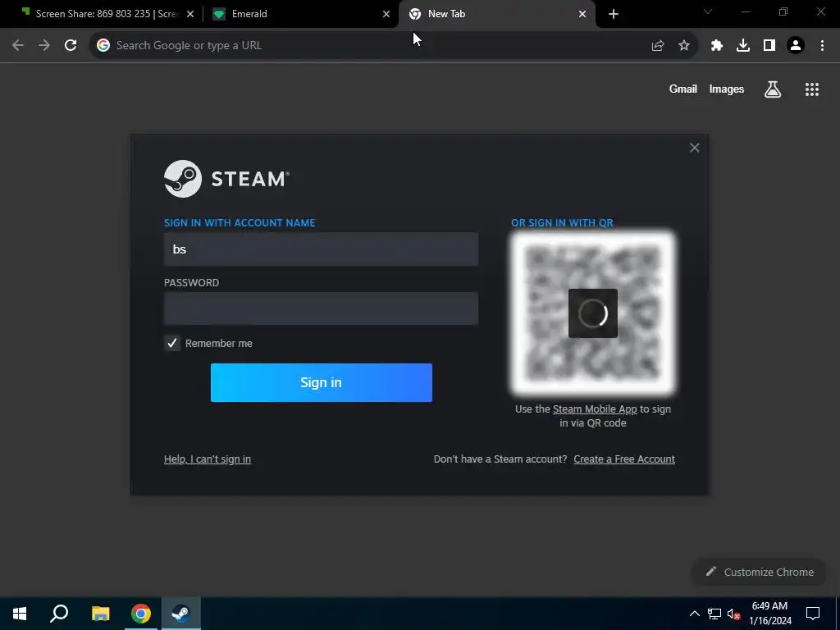840x630 pixels.
Task: Open the Steam Mobile App link
Action: [595, 409]
